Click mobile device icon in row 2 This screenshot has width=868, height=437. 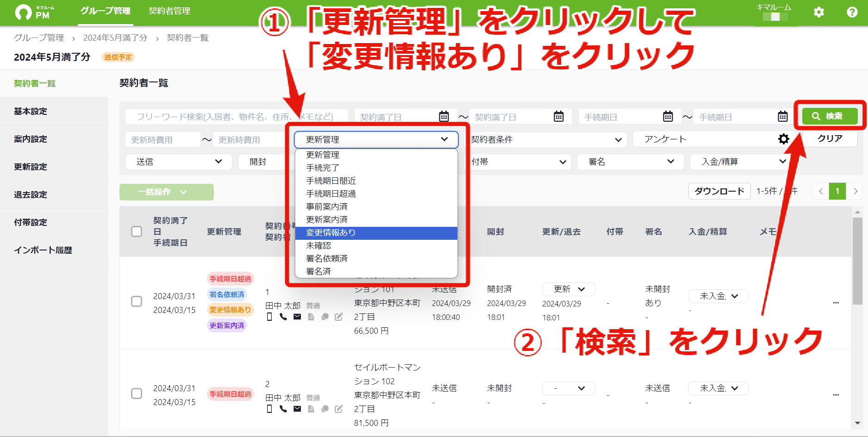click(x=269, y=409)
